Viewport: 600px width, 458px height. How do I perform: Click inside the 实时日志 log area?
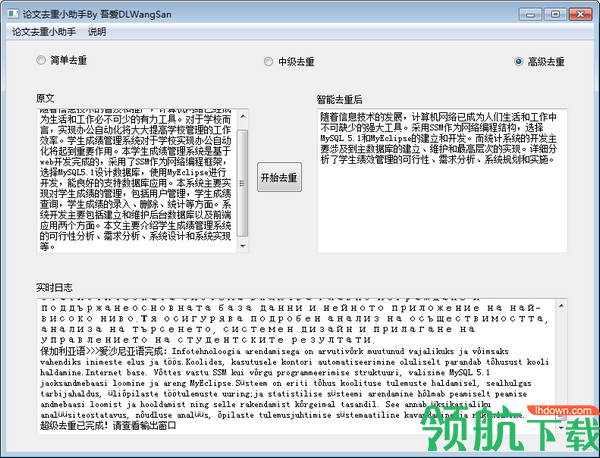[297, 366]
